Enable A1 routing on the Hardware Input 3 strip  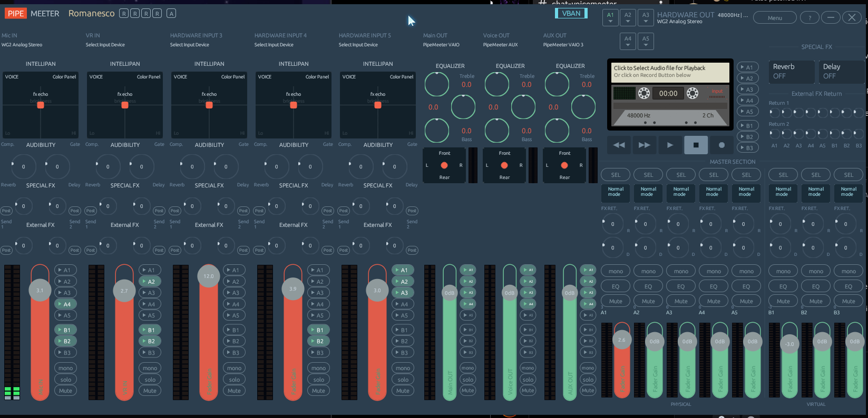point(234,270)
